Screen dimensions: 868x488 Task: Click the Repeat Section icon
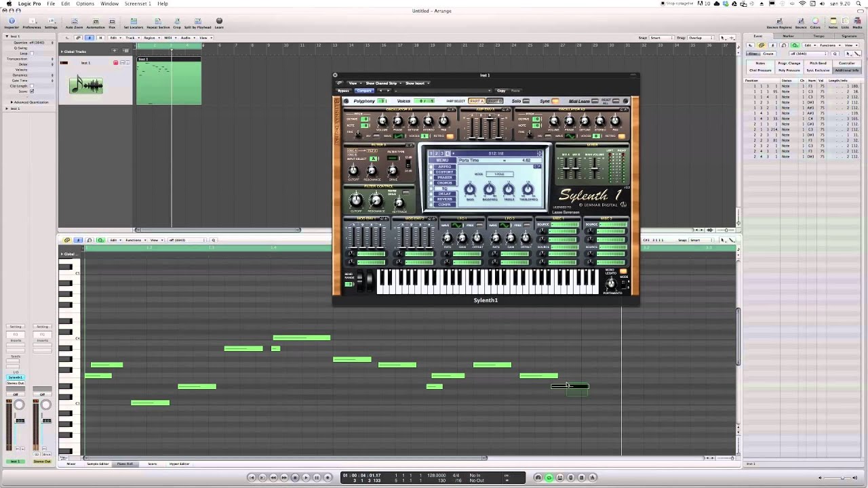(158, 23)
